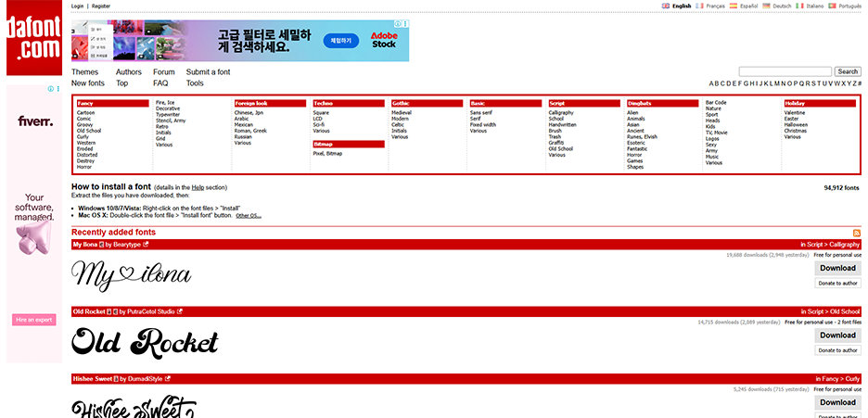Open the Typewriter font category
The image size is (868, 418).
tap(168, 115)
